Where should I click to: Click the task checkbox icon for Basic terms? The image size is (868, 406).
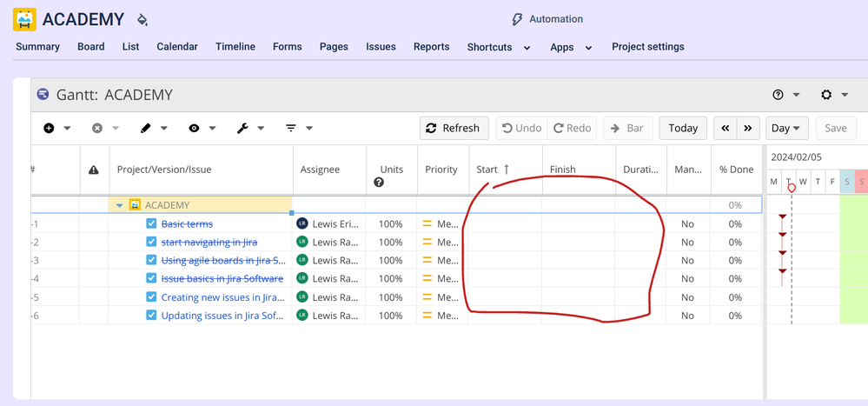(152, 223)
